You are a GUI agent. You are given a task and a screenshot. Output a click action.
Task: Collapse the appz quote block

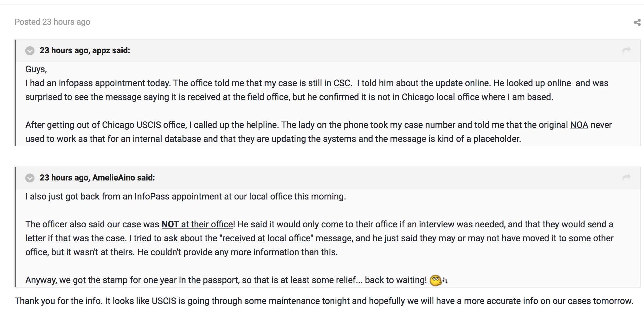pos(30,51)
